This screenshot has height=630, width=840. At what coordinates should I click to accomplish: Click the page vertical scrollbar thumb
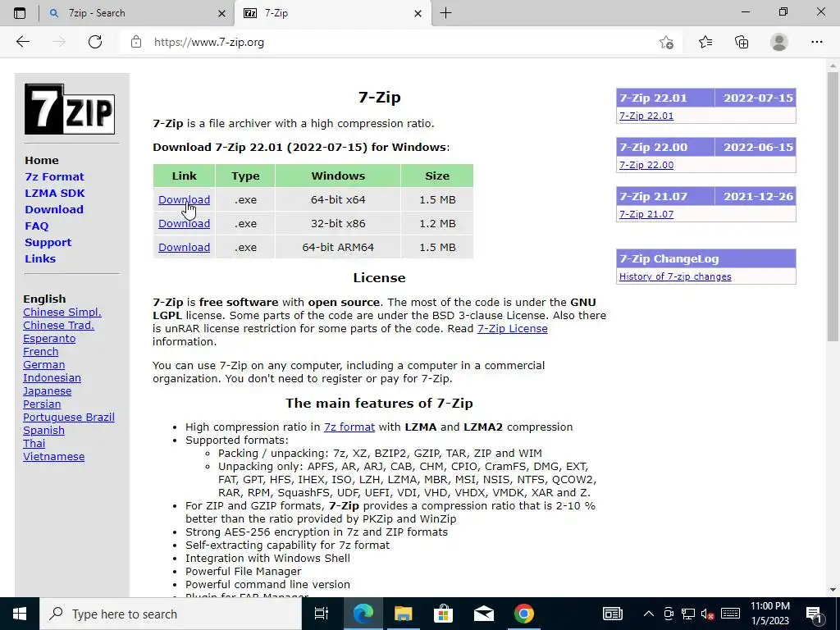(833, 206)
